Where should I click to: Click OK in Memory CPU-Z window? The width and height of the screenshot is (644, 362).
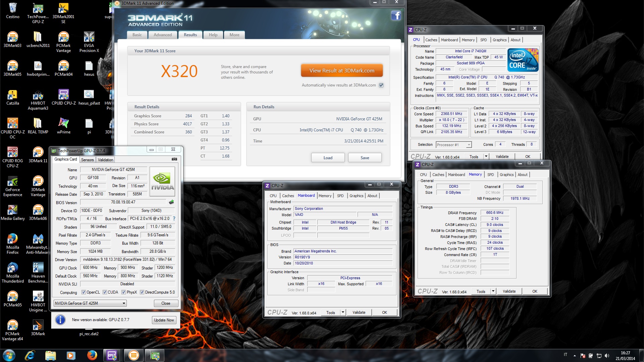pos(535,291)
